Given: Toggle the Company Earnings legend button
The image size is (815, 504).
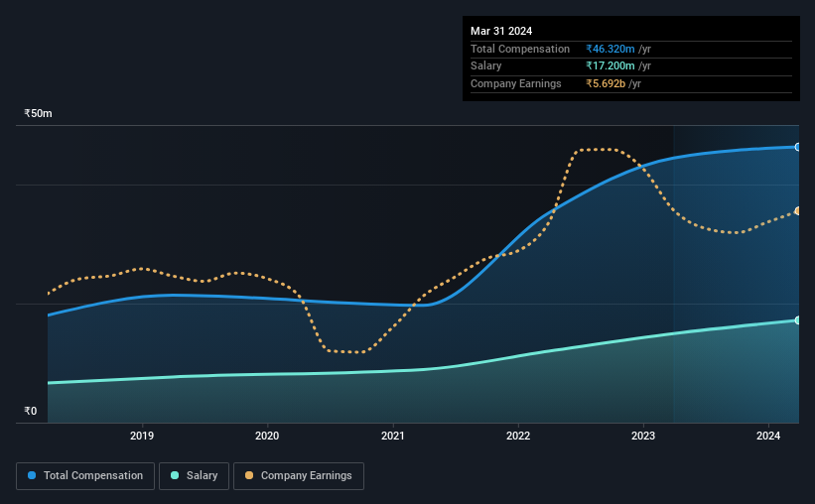Looking at the screenshot, I should pos(299,476).
